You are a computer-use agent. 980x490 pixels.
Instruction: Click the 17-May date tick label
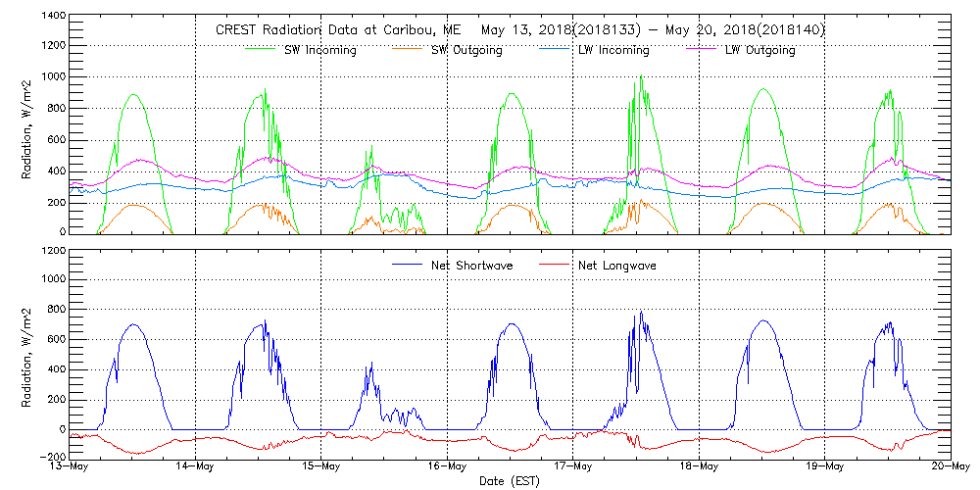pos(573,467)
